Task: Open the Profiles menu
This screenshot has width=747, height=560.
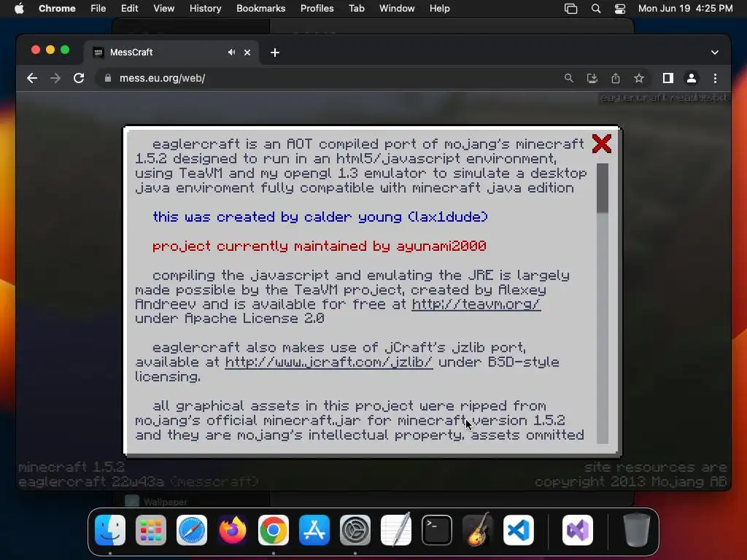Action: 317,9
